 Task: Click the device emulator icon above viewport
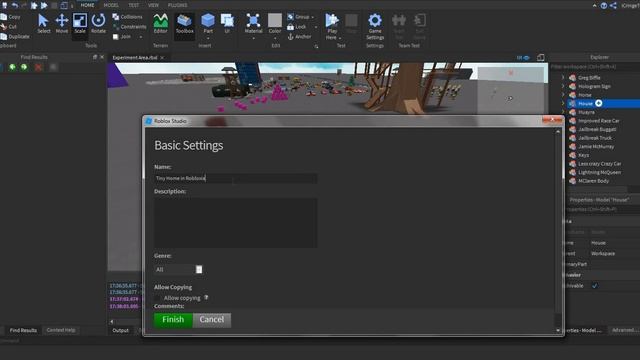coord(540,58)
